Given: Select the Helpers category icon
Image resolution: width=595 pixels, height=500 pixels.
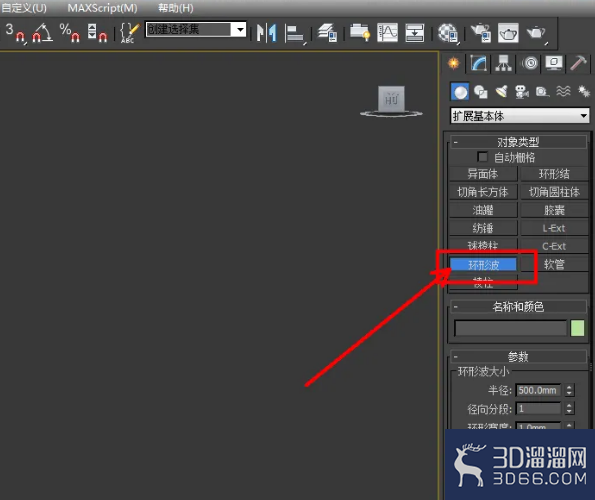Looking at the screenshot, I should click(x=542, y=92).
